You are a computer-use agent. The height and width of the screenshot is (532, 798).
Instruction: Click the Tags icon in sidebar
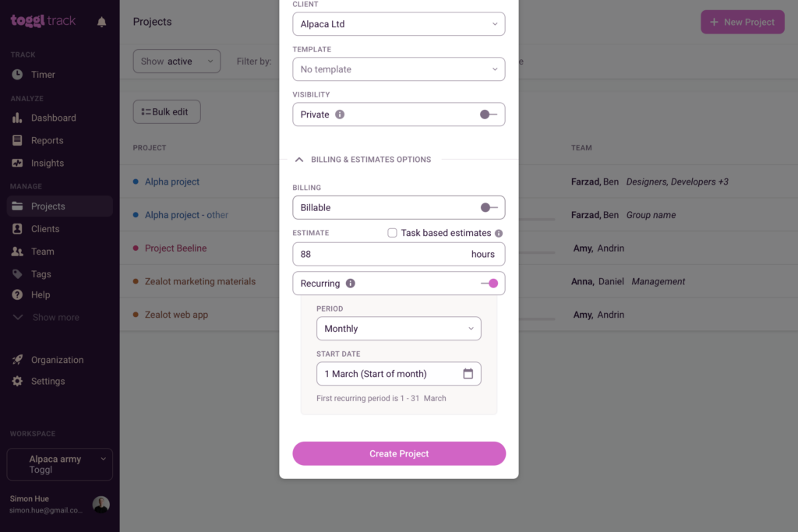pos(17,274)
